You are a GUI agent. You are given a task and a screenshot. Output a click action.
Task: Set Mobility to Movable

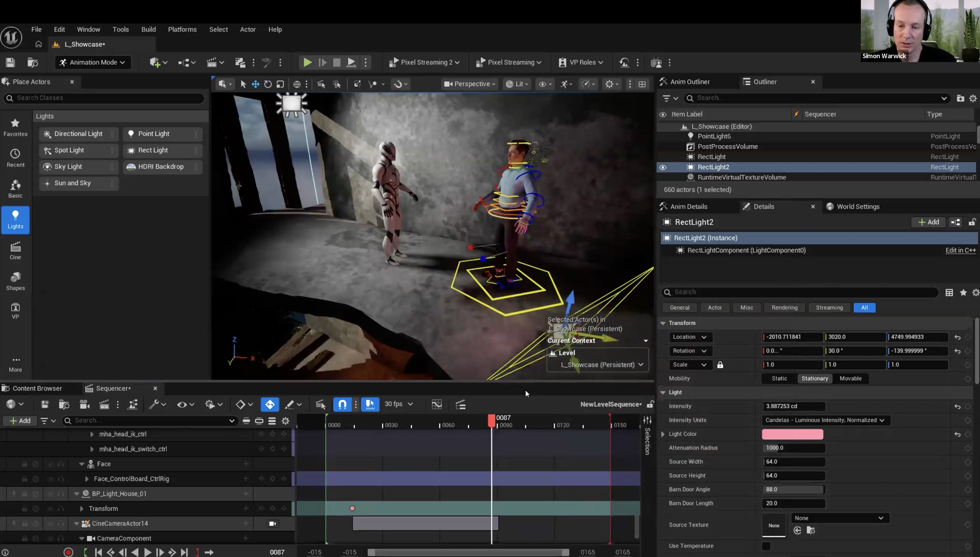(851, 378)
